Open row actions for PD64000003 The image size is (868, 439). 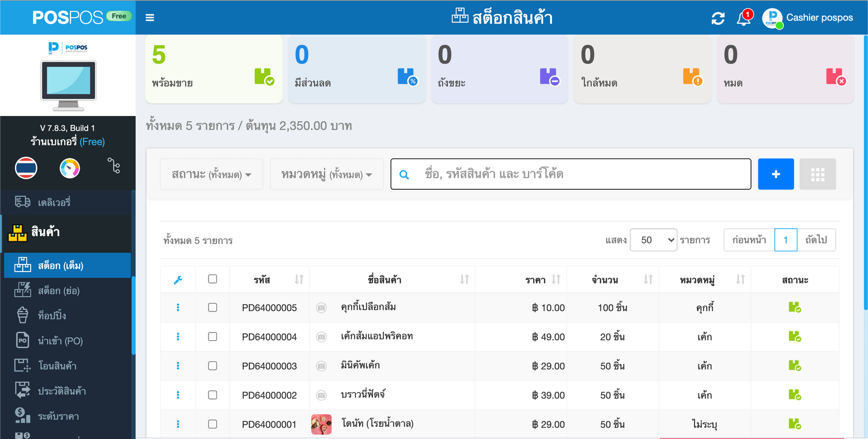pyautogui.click(x=178, y=366)
